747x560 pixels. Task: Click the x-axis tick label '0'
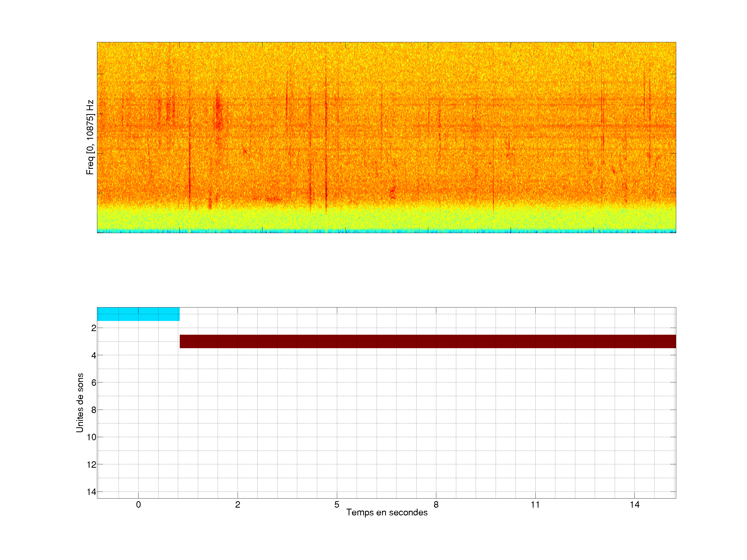click(x=138, y=505)
